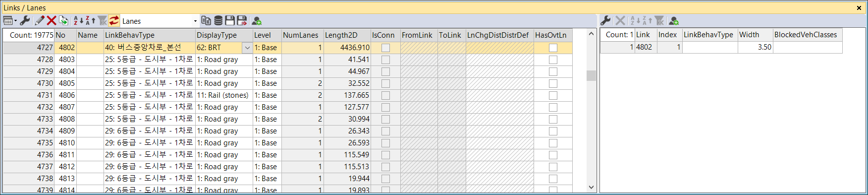Select link number 4811 cell
The image size is (868, 195).
click(x=65, y=155)
